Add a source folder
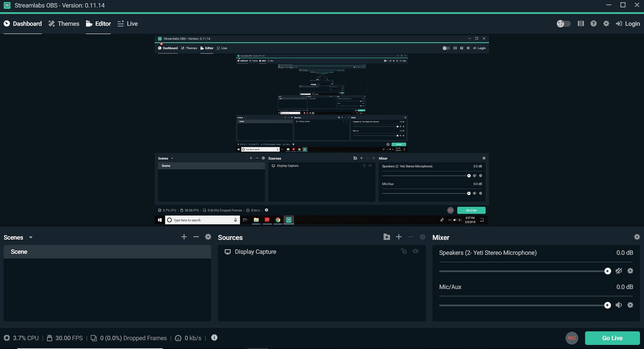644x349 pixels. point(386,237)
